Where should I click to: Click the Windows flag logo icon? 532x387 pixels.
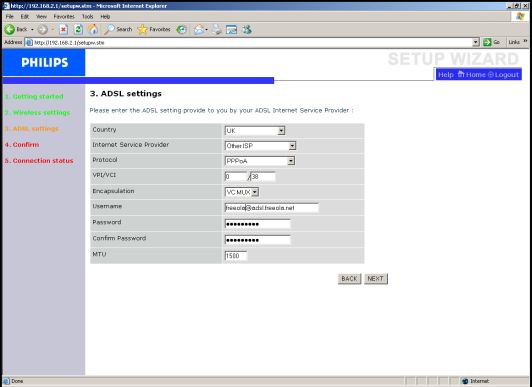pos(520,16)
